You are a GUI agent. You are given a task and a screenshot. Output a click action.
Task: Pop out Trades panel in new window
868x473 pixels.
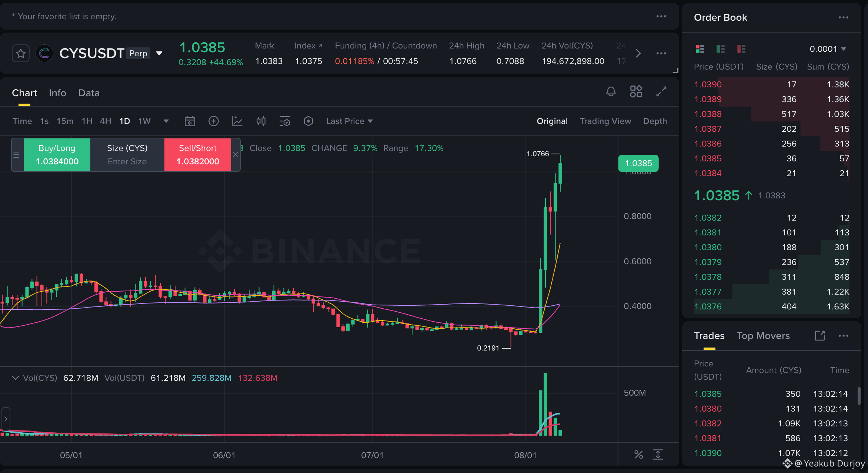pos(819,336)
